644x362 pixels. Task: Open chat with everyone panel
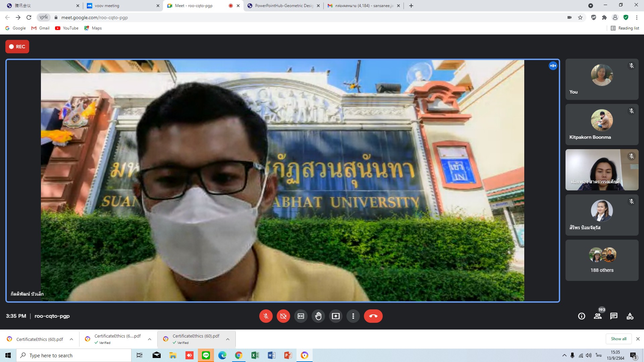click(x=614, y=316)
